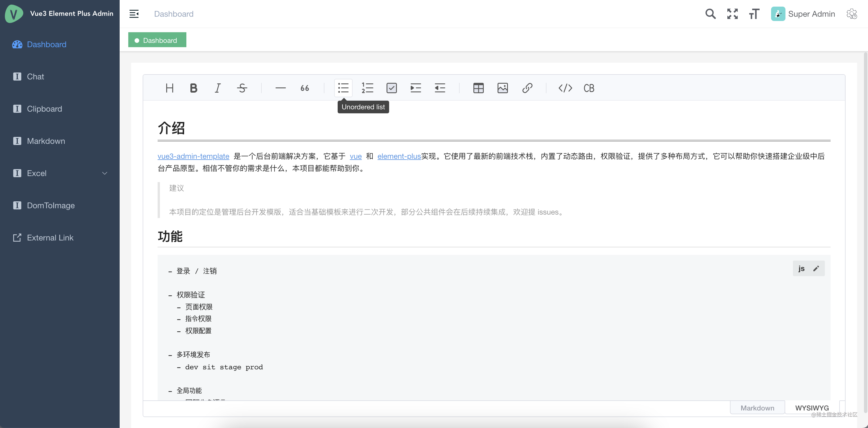
Task: Toggle fullscreen mode in the header
Action: [732, 14]
